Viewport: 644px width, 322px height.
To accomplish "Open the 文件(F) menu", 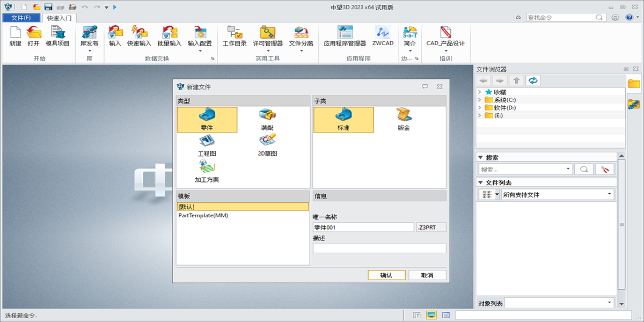I will pyautogui.click(x=20, y=17).
